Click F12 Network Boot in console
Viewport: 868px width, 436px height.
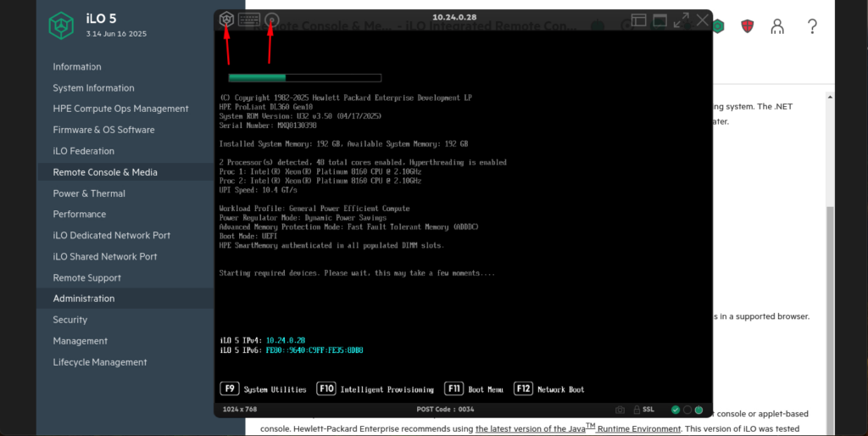click(x=549, y=388)
